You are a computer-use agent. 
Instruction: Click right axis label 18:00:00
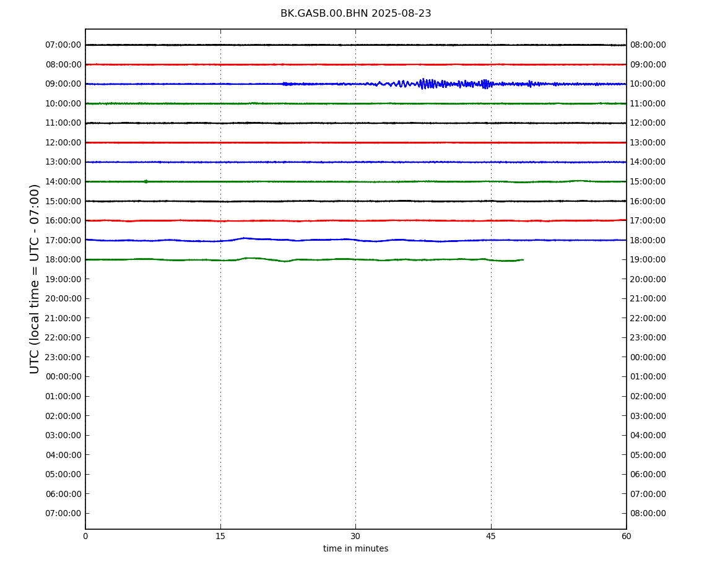point(648,240)
